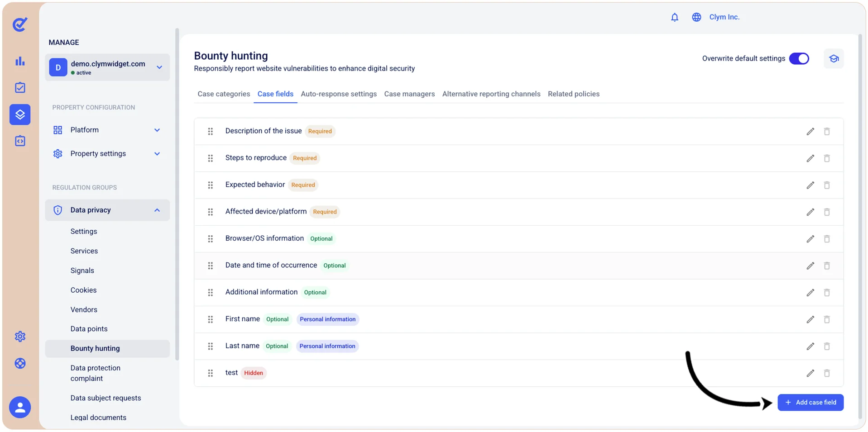Open the checklist tasks icon in sidebar
This screenshot has height=432, width=868.
20,87
